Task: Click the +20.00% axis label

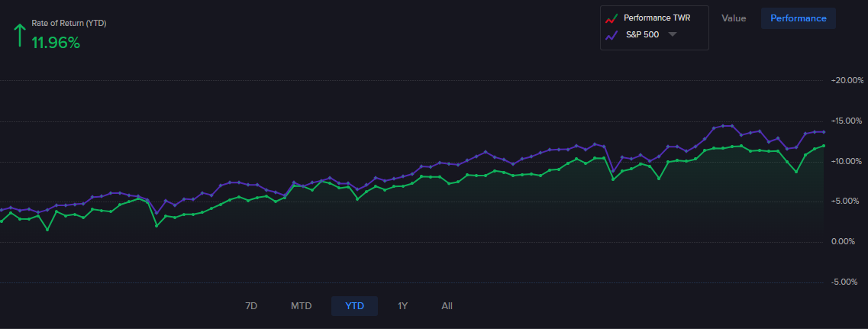Action: tap(847, 80)
